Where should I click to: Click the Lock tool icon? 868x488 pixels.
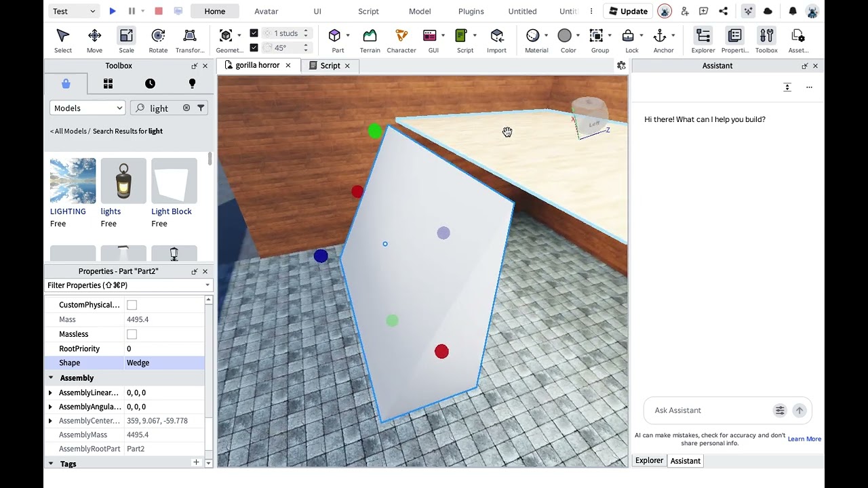[x=628, y=35]
